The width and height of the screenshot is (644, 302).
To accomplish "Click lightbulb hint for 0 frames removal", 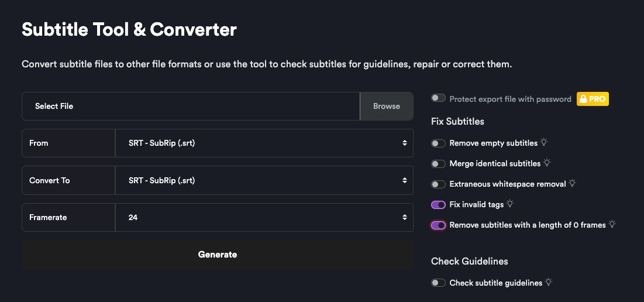I will tap(612, 224).
